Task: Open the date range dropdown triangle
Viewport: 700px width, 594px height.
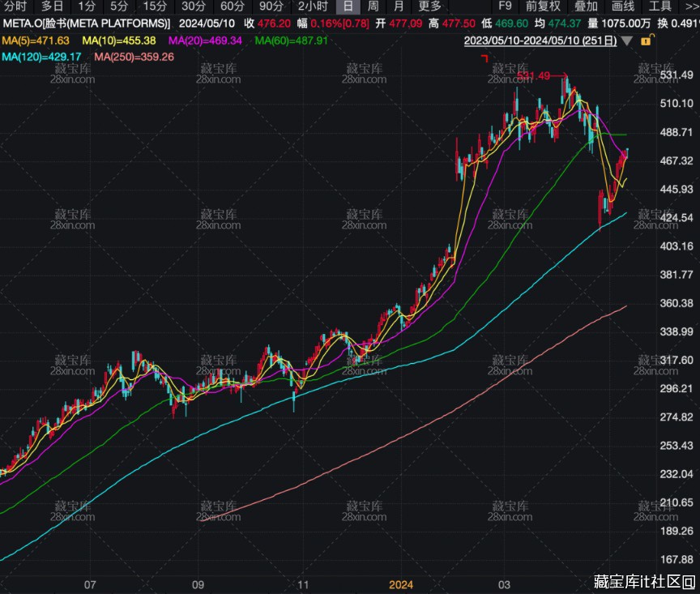Action: coord(627,40)
